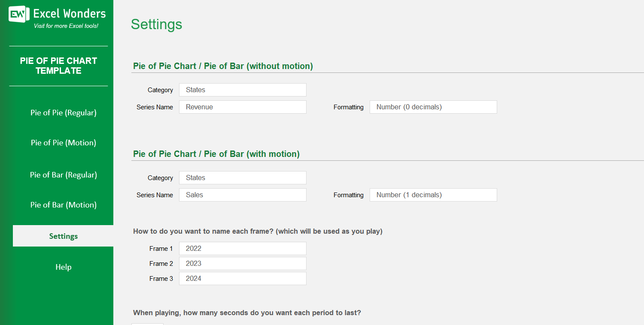Navigate to Pie of Bar (Regular)

(x=63, y=175)
